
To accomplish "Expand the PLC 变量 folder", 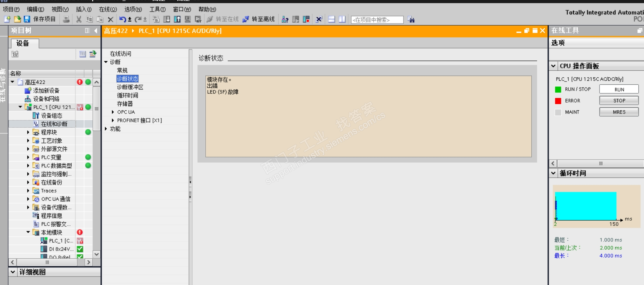I will coord(28,157).
